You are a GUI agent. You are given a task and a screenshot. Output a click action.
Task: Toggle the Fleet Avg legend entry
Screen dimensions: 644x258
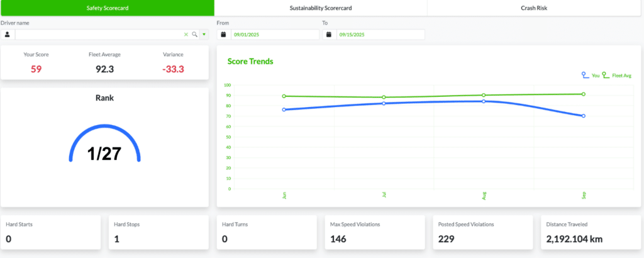point(616,76)
